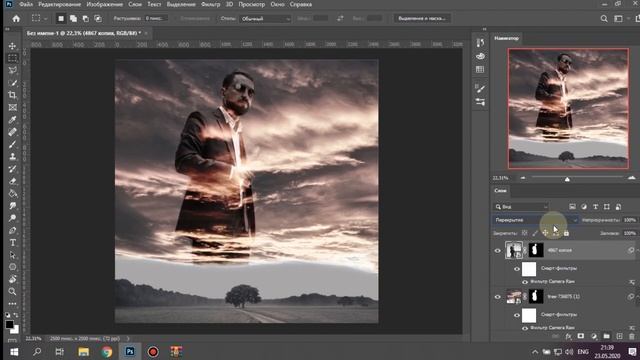Create a new adjustment layer icon

pyautogui.click(x=594, y=336)
